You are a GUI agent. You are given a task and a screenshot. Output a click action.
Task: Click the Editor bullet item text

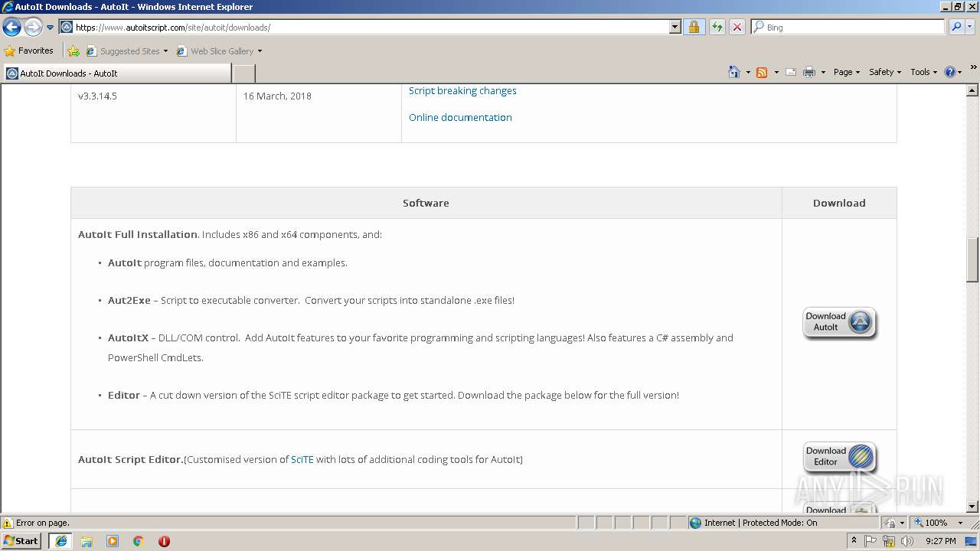(x=394, y=395)
